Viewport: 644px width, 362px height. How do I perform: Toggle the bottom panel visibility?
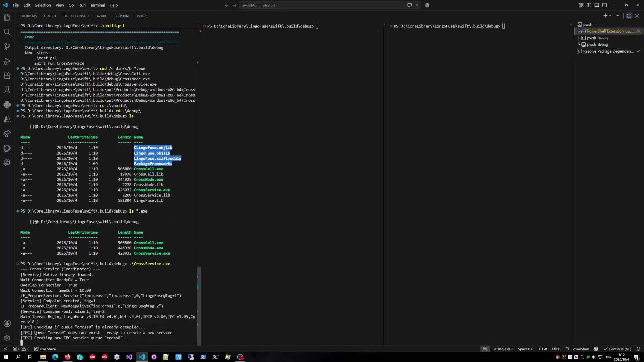point(597,5)
